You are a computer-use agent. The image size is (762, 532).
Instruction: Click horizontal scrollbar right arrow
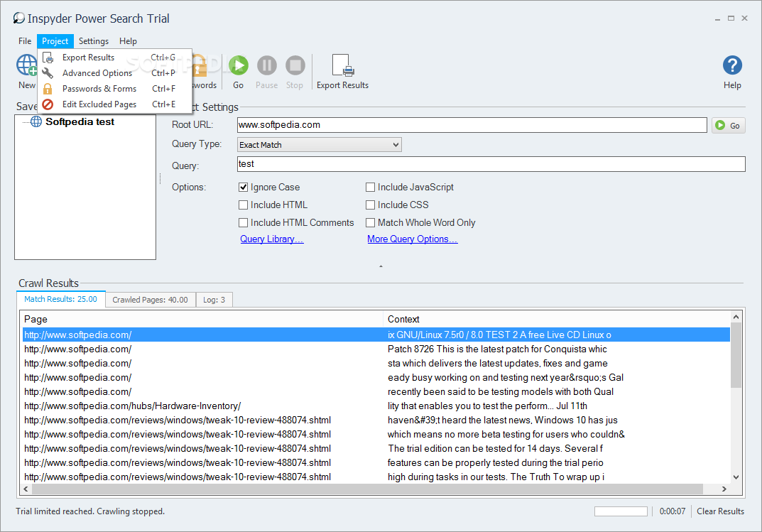(724, 489)
